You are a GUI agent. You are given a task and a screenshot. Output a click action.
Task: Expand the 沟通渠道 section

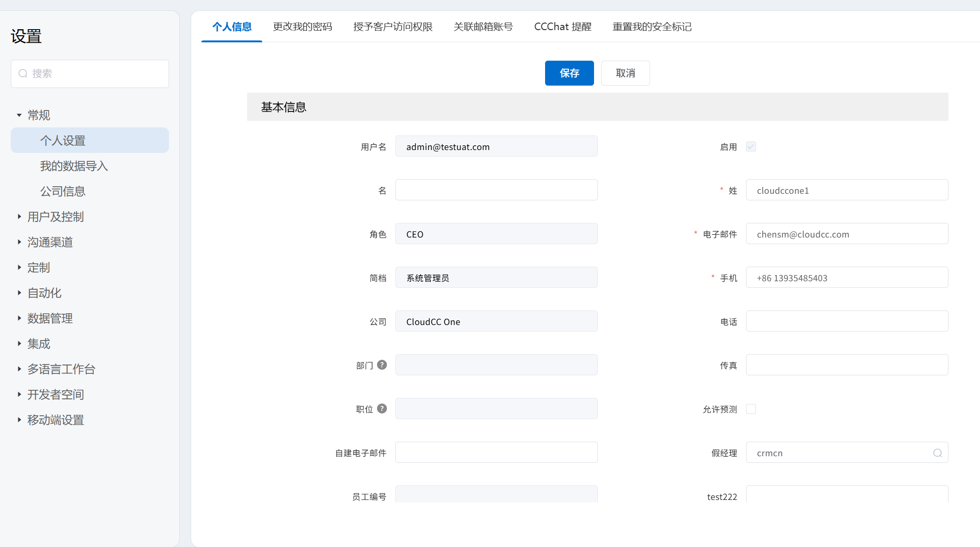19,242
